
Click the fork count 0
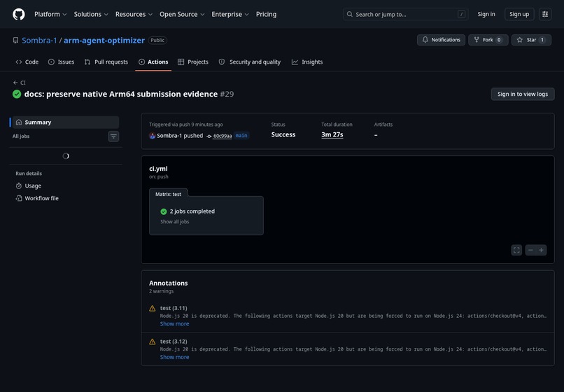(499, 40)
